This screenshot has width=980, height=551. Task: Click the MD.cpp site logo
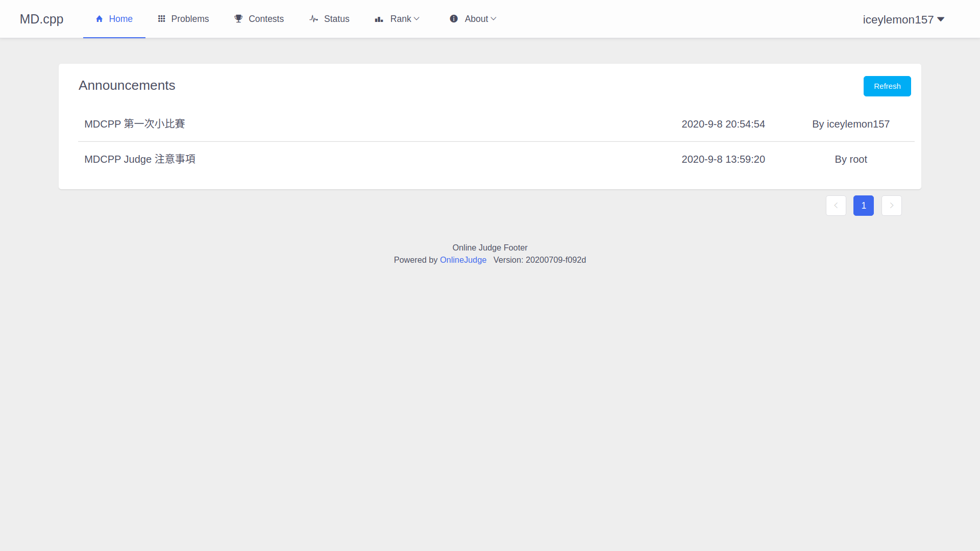click(x=41, y=19)
